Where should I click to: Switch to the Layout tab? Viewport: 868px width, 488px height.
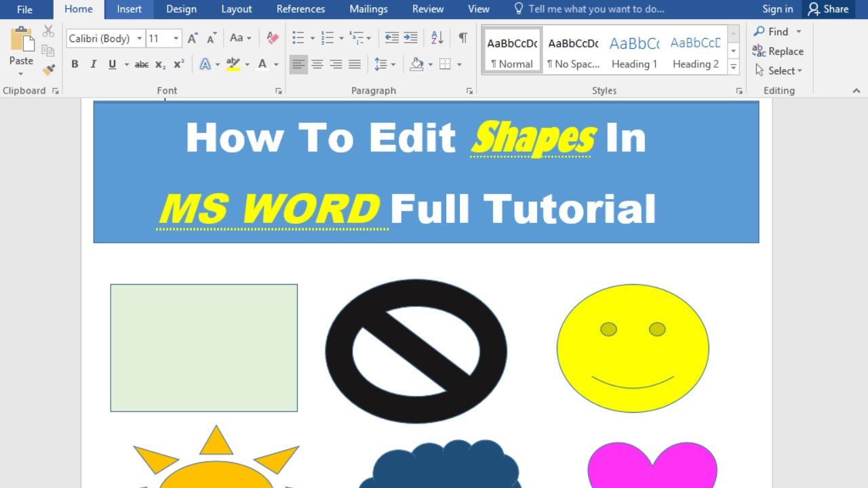(237, 9)
